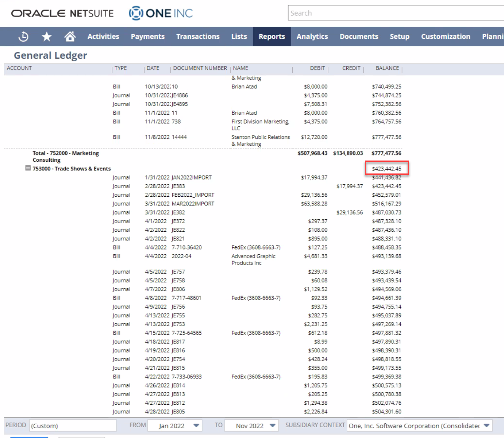Switch to the Transactions tab
This screenshot has height=438, width=504.
(x=198, y=36)
